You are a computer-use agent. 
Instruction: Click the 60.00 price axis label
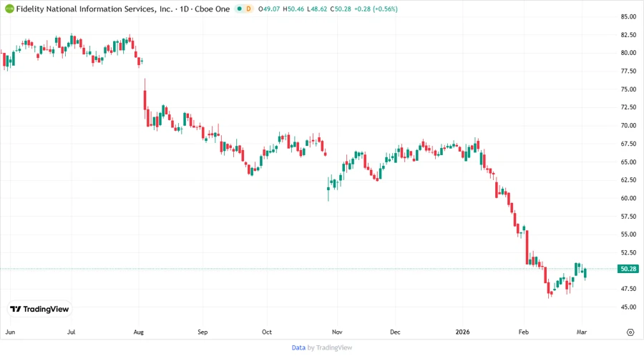628,198
